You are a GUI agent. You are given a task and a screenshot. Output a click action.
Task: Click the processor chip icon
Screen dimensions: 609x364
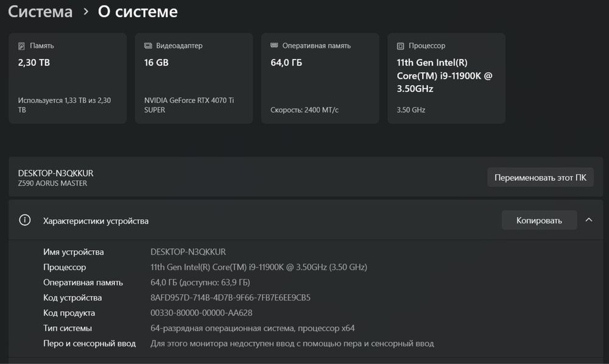[401, 46]
